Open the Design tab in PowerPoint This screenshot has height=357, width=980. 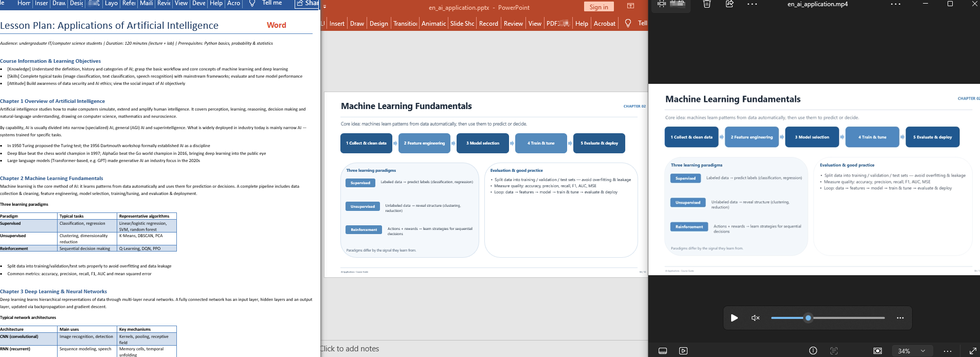click(378, 23)
